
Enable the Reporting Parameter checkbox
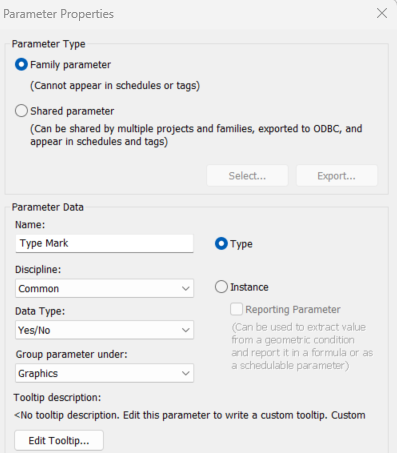tap(236, 309)
